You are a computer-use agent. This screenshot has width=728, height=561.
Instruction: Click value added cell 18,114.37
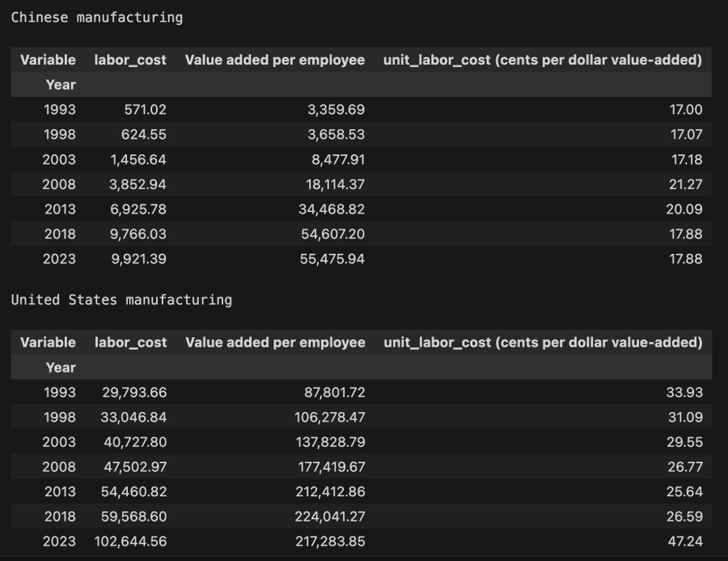[335, 184]
